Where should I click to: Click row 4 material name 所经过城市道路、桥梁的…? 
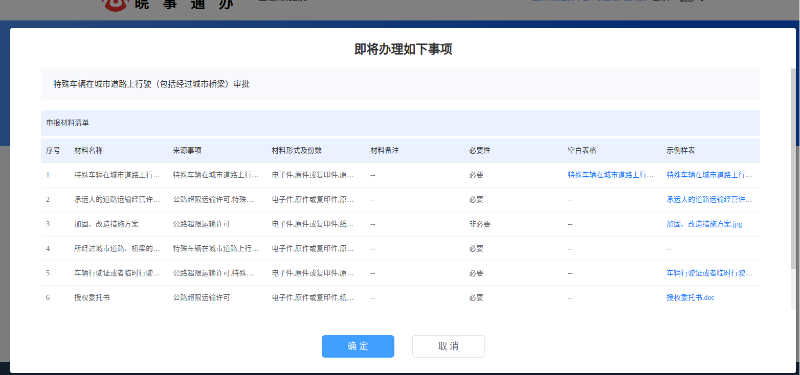117,248
